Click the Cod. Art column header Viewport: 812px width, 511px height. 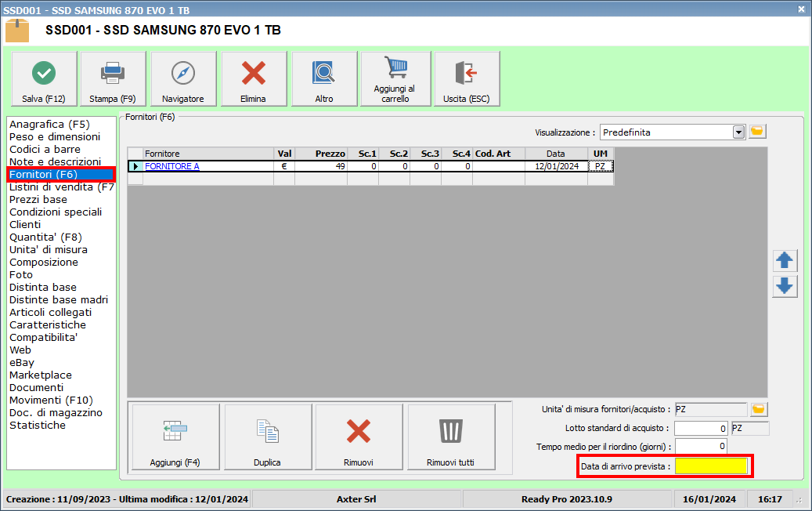(x=499, y=154)
